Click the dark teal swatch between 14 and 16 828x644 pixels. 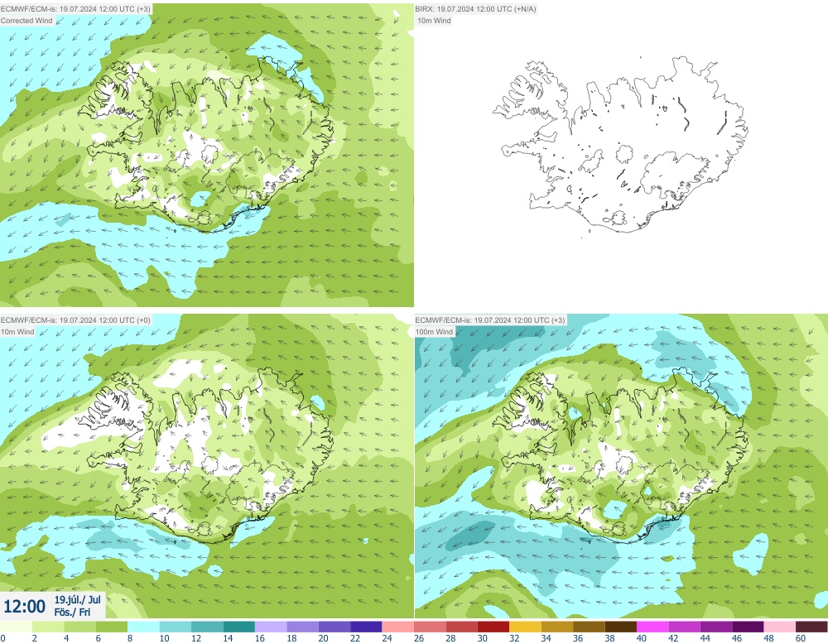(x=239, y=627)
